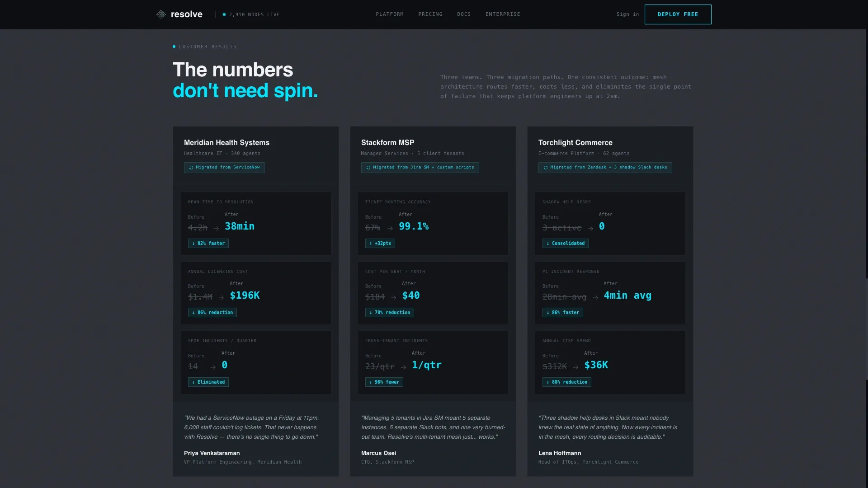Click the 86% reduction badge
The image size is (868, 488).
coord(212,313)
